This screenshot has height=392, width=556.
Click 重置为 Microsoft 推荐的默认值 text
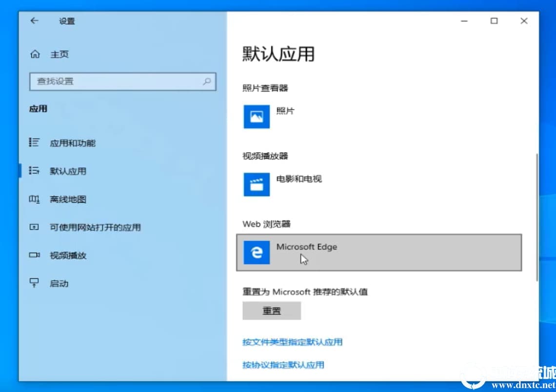305,292
